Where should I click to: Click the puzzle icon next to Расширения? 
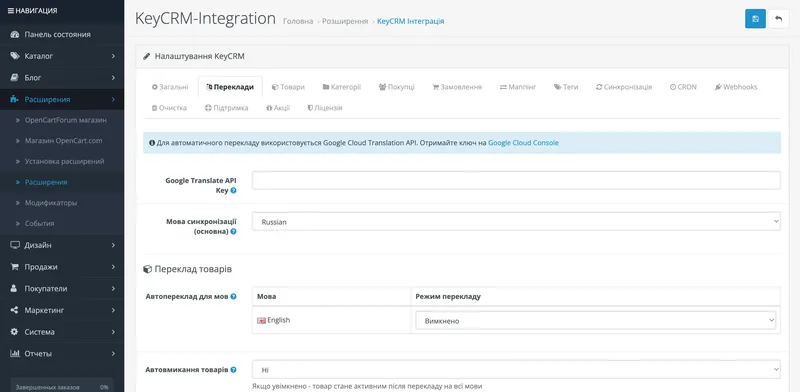pos(14,100)
